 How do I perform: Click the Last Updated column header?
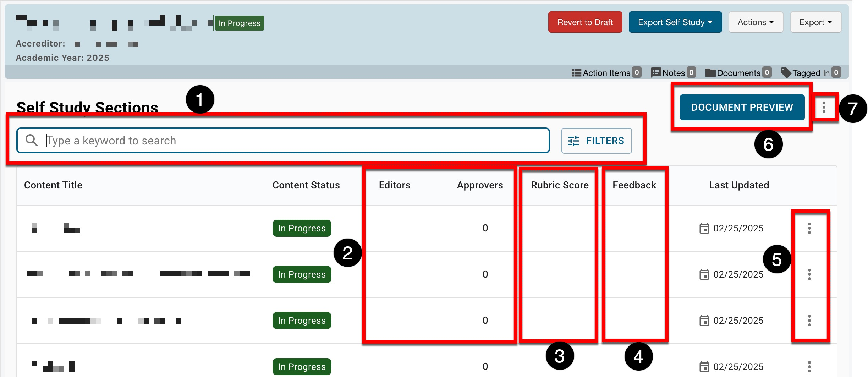tap(739, 185)
